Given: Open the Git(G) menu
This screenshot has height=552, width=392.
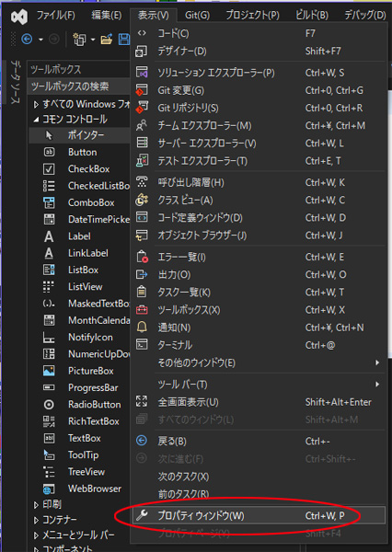Looking at the screenshot, I should [197, 16].
